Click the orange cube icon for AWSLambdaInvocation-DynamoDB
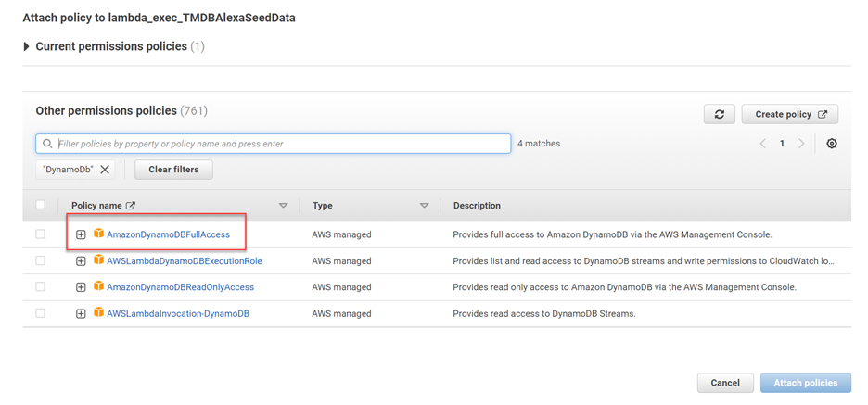Image resolution: width=868 pixels, height=405 pixels. [98, 312]
